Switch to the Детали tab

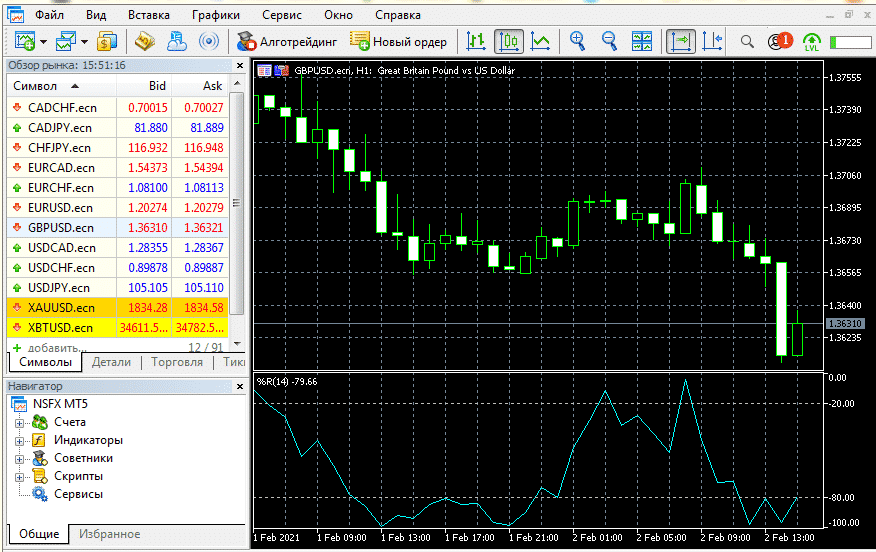pyautogui.click(x=111, y=362)
